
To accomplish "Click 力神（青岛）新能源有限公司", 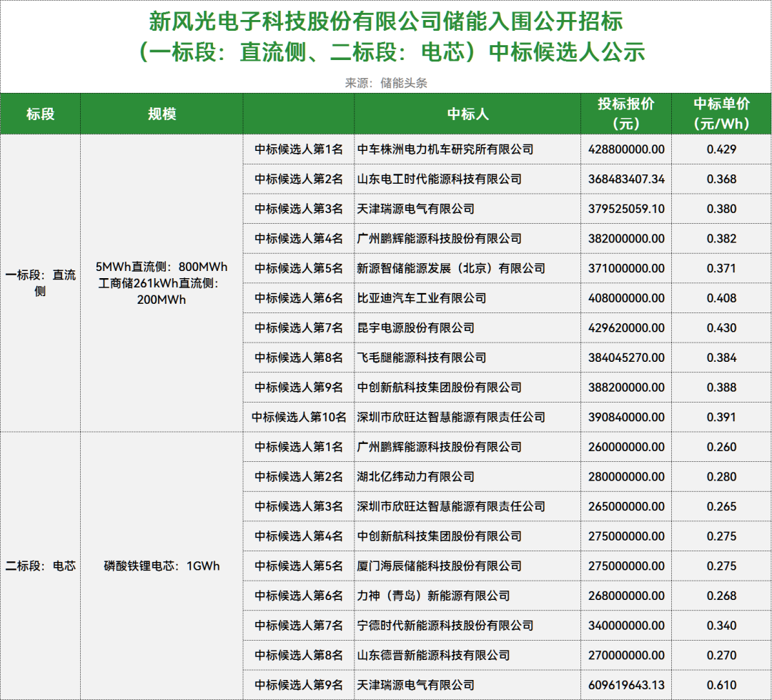I will tap(433, 596).
